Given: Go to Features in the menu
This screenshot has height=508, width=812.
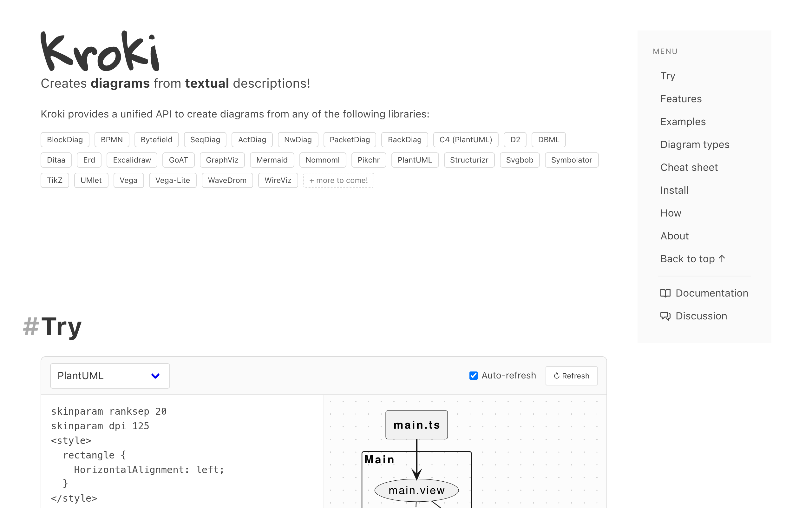Looking at the screenshot, I should tap(681, 99).
